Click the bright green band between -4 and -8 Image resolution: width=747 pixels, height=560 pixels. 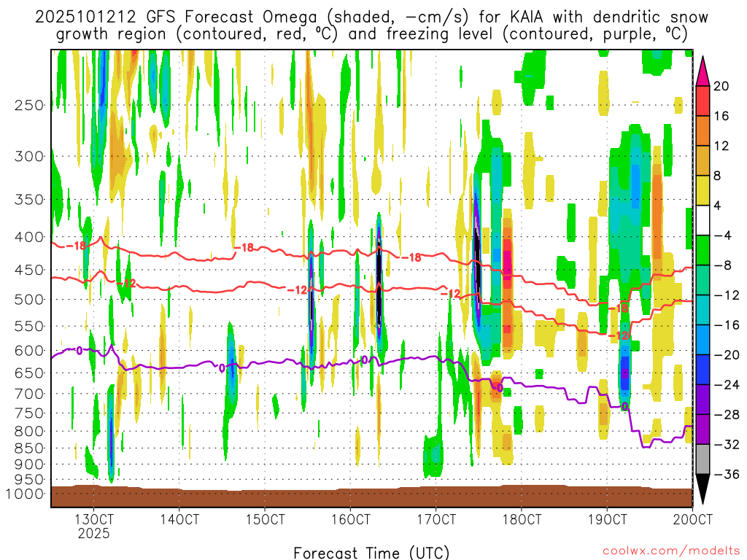(703, 250)
